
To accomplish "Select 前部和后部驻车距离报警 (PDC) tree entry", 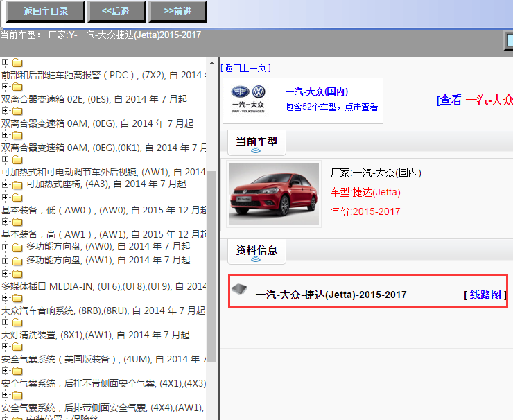I will point(104,75).
